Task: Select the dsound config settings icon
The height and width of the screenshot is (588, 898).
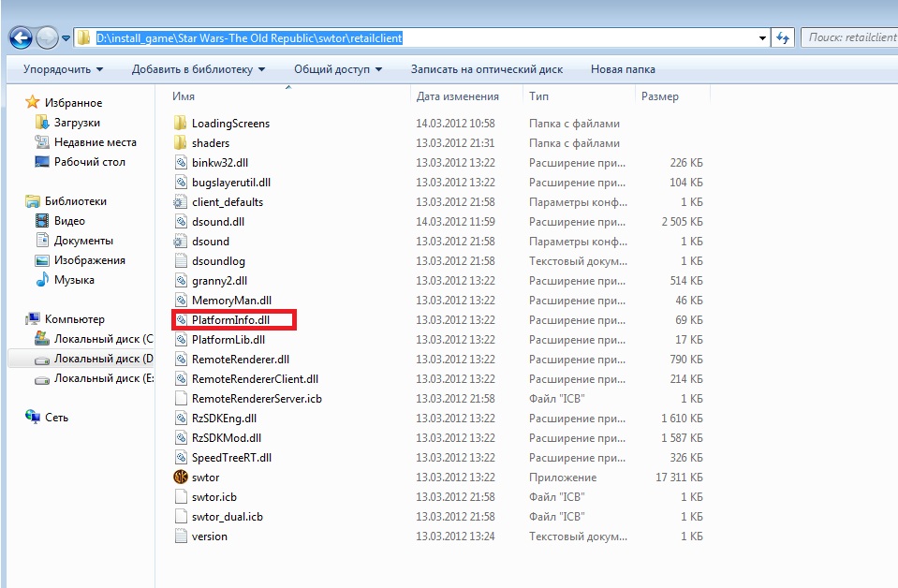Action: [x=181, y=241]
